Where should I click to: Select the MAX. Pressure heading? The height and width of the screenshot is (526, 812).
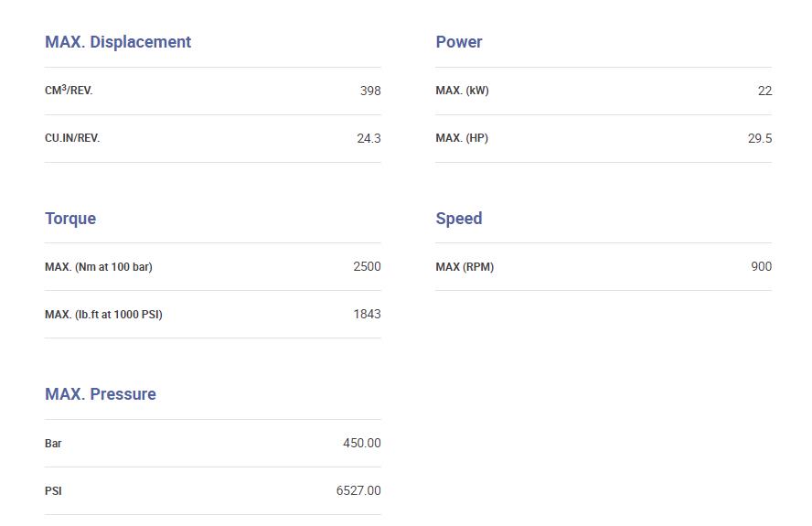[101, 394]
